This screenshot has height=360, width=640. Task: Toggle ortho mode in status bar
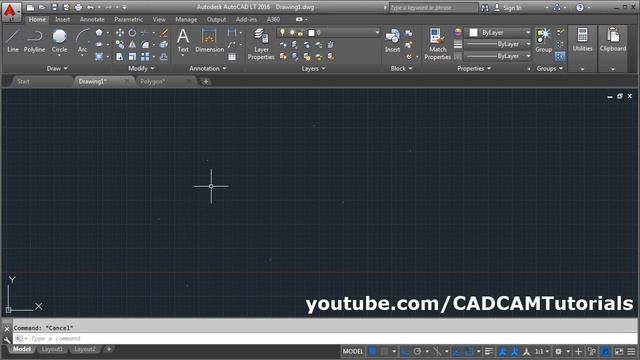404,351
